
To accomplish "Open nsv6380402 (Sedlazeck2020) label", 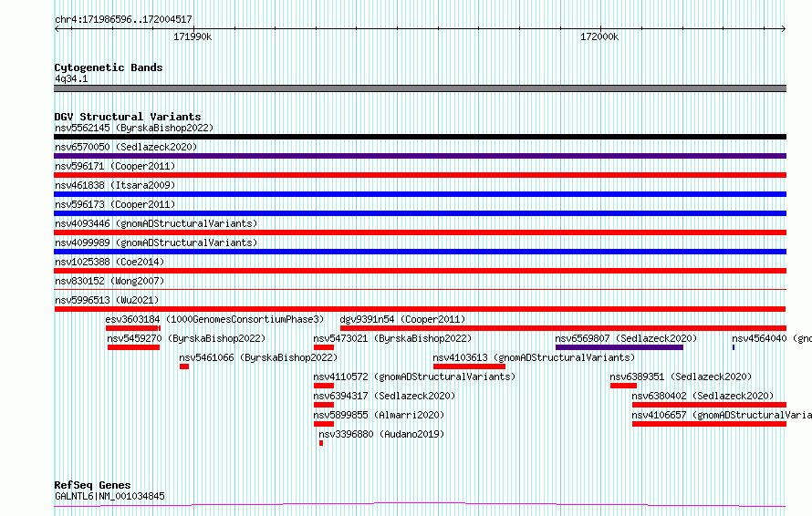I will pos(703,396).
